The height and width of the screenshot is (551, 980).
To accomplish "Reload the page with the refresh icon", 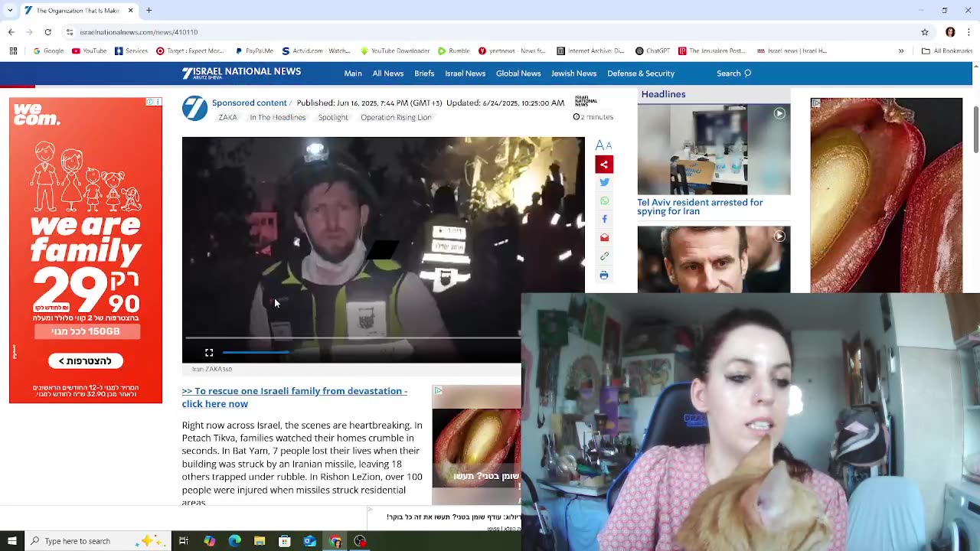I will 47,32.
